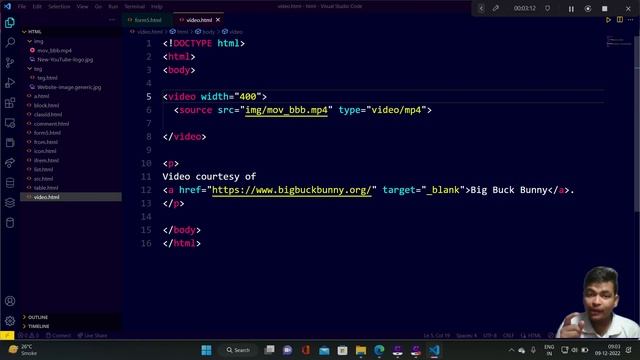640x360 pixels.
Task: Click the bigbuckbunny.org URL in code
Action: (x=291, y=190)
